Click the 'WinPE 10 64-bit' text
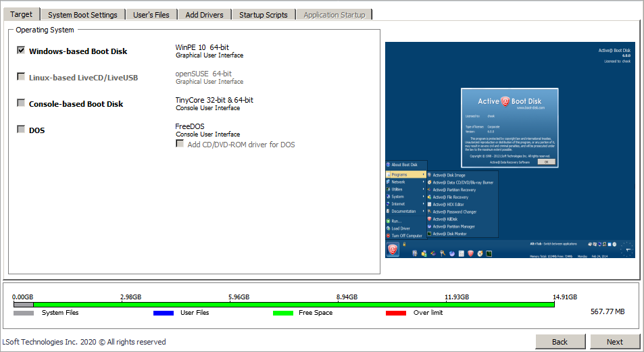The height and width of the screenshot is (352, 644). coord(202,47)
